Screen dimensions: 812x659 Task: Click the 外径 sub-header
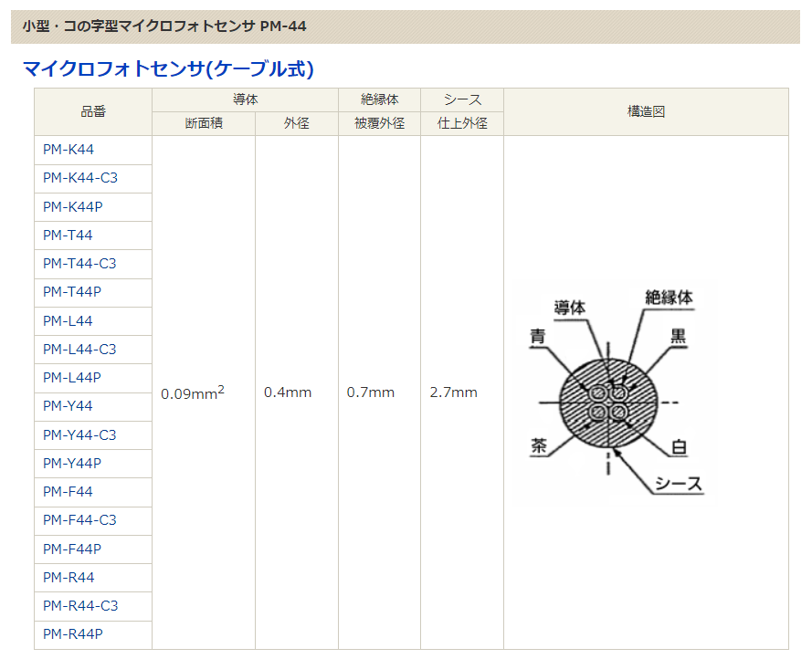297,124
